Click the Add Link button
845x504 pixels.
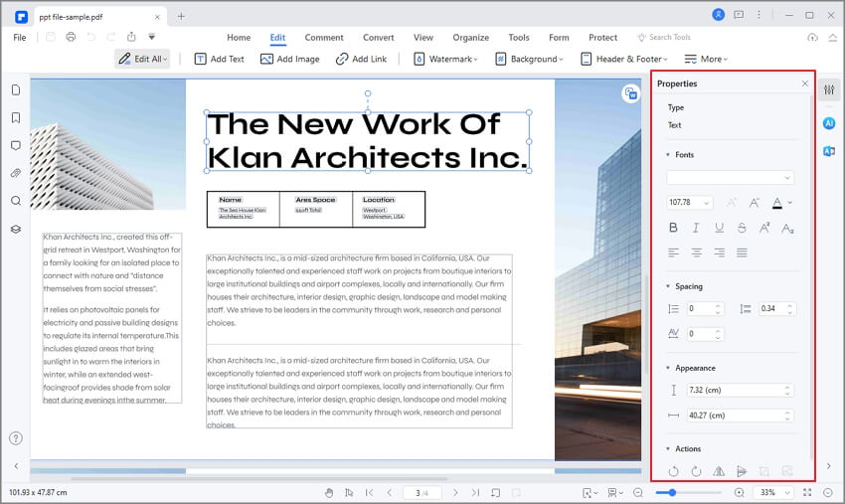pos(361,59)
